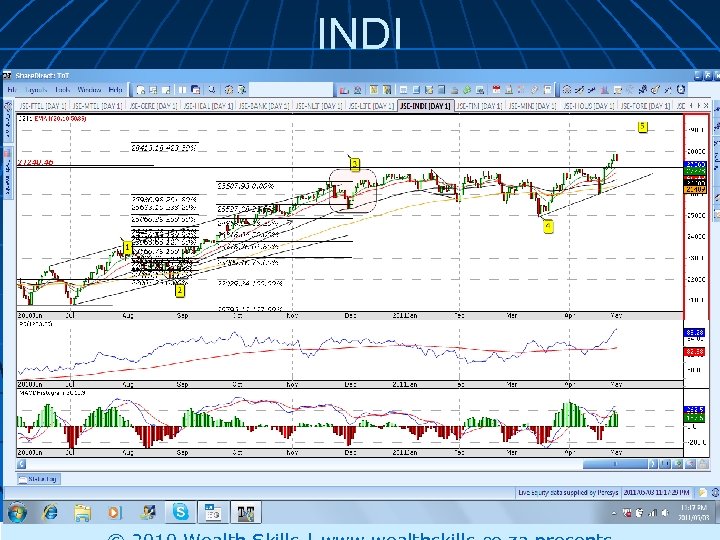Click the magnifier search toolbar icon
This screenshot has width=720, height=540.
tap(212, 90)
